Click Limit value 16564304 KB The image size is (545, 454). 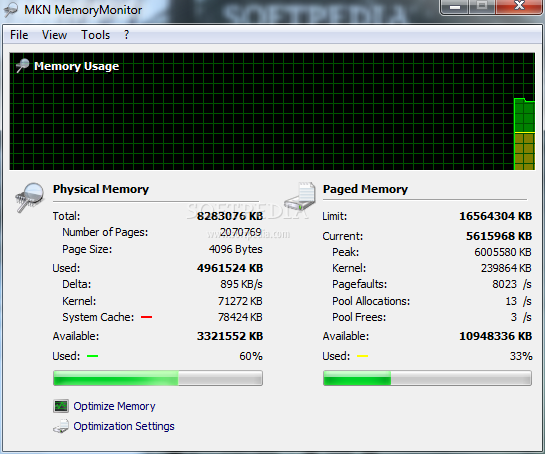(x=496, y=216)
